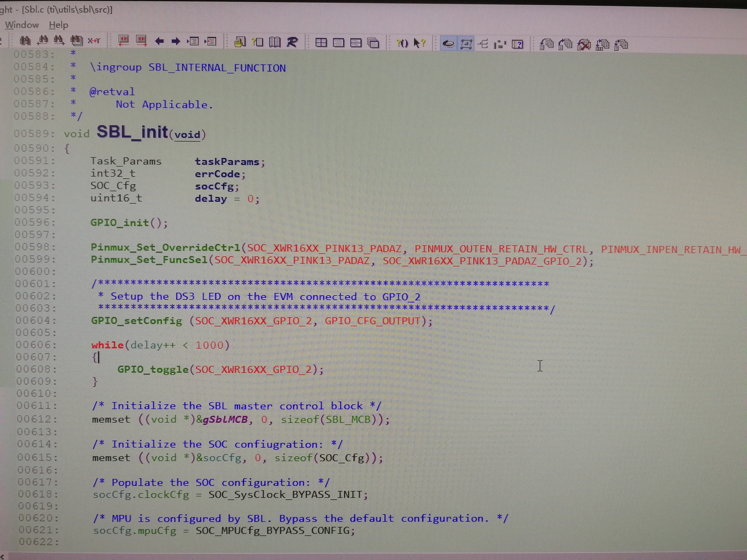Image resolution: width=747 pixels, height=560 pixels.
Task: Click the Go Back left arrow
Action: (159, 42)
